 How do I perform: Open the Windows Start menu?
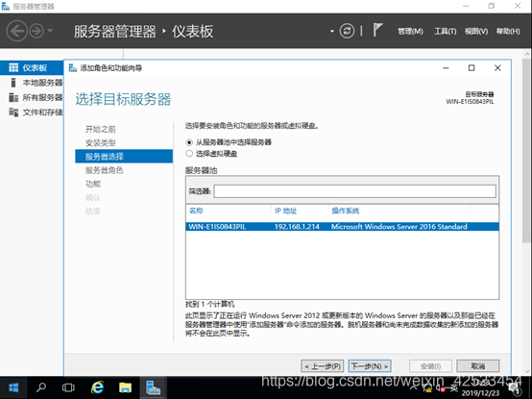pos(13,387)
